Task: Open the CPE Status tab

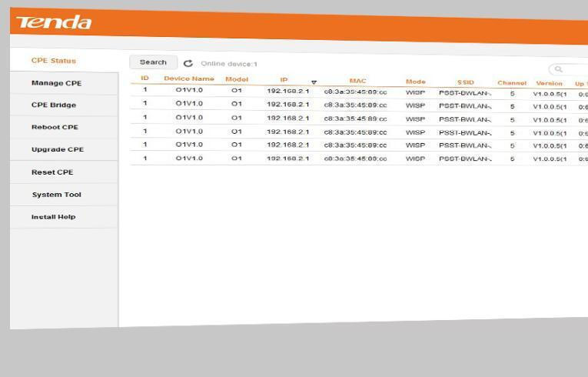Action: (54, 61)
